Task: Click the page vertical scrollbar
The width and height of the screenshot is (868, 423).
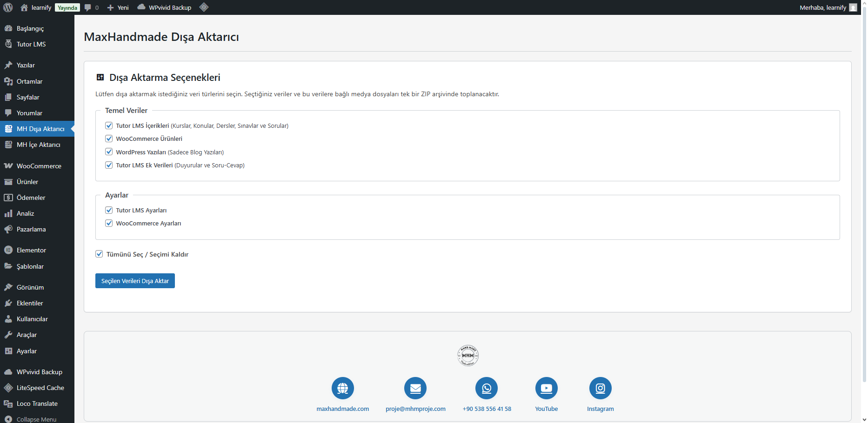Action: point(864,195)
